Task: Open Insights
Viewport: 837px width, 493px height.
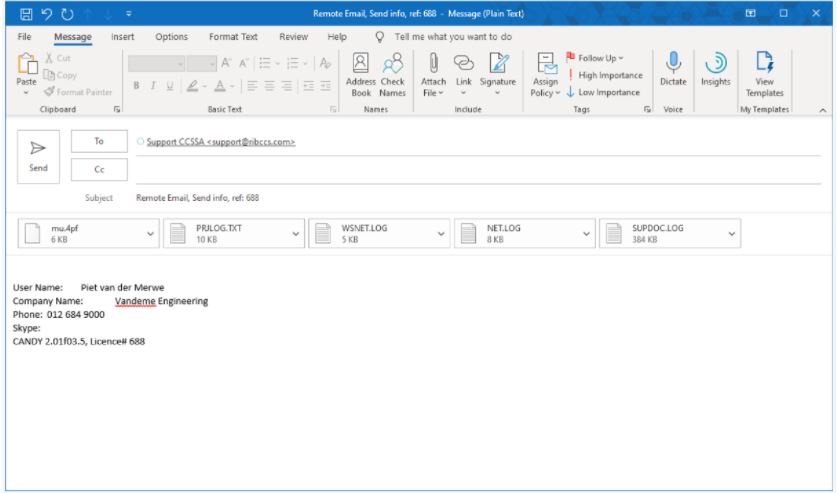Action: [x=715, y=69]
